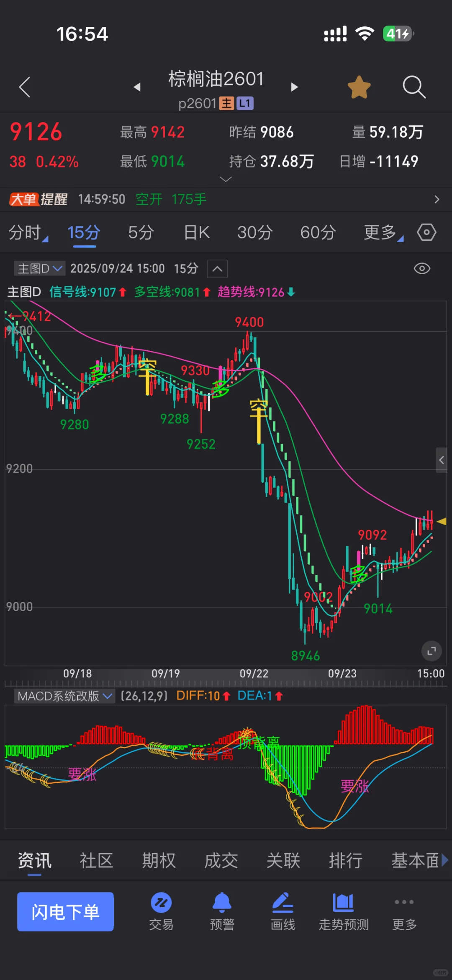
Task: Tap the DIFF:10 value
Action: (203, 696)
